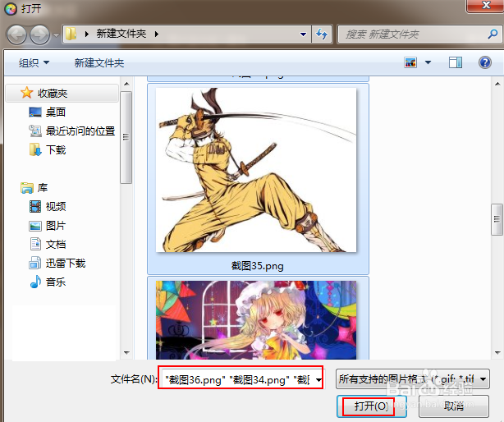Select the anime girl image thumbnail
504x422 pixels.
click(x=256, y=320)
